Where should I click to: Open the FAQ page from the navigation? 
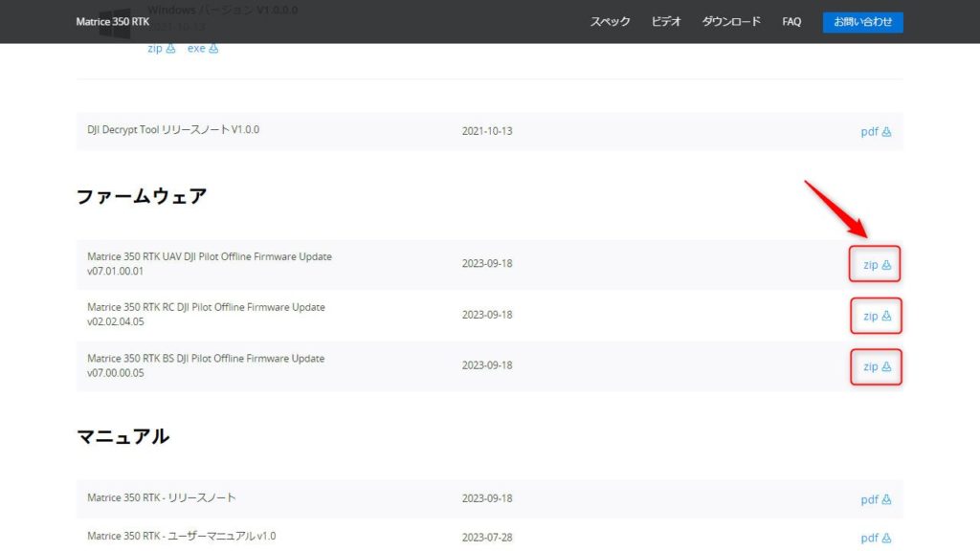click(791, 20)
